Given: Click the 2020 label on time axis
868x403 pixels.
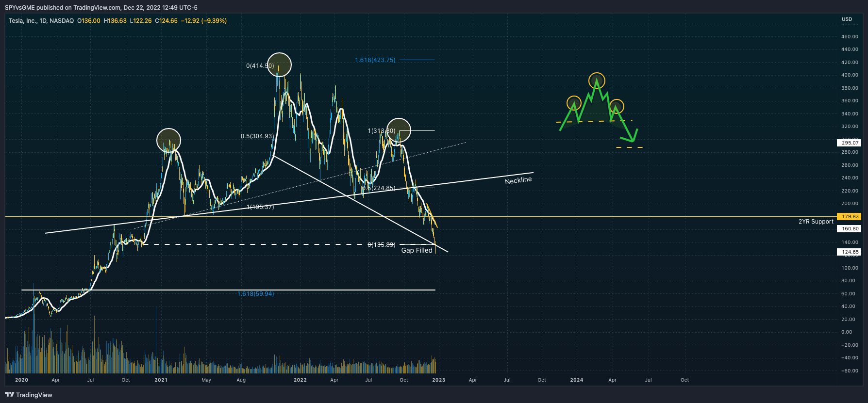Looking at the screenshot, I should 21,380.
